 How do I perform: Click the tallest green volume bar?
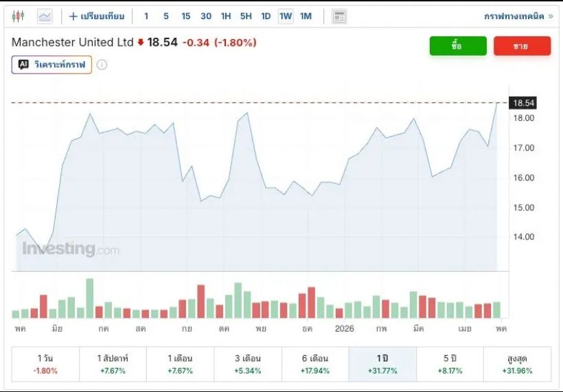coord(90,298)
